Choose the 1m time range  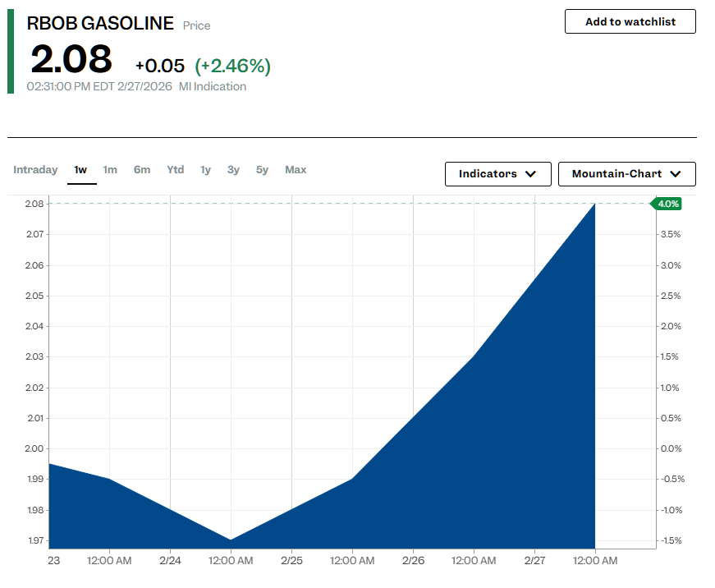pyautogui.click(x=110, y=170)
